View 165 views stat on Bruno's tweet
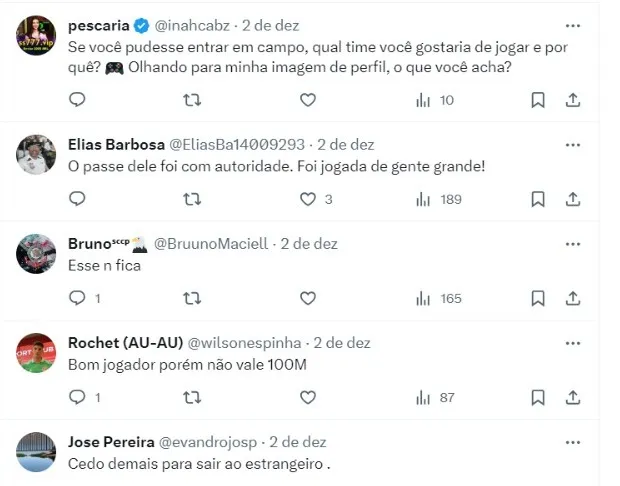The height and width of the screenshot is (486, 620). pos(439,298)
